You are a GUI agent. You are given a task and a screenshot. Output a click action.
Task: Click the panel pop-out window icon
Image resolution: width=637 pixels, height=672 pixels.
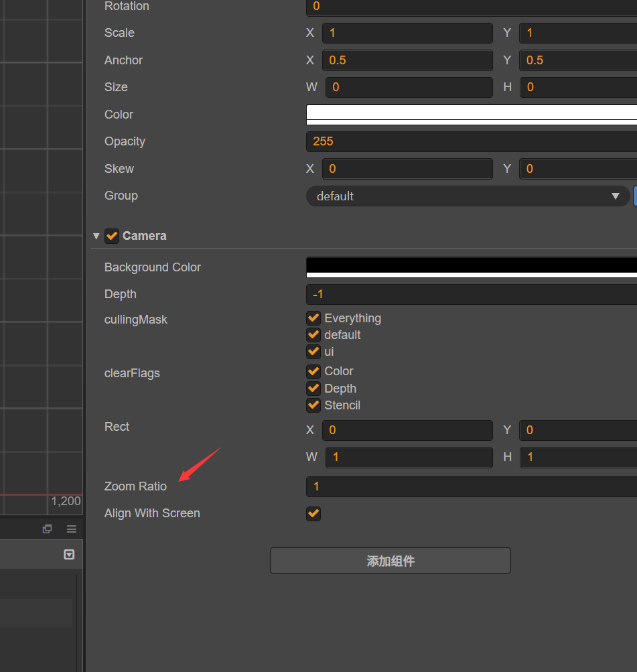point(47,529)
